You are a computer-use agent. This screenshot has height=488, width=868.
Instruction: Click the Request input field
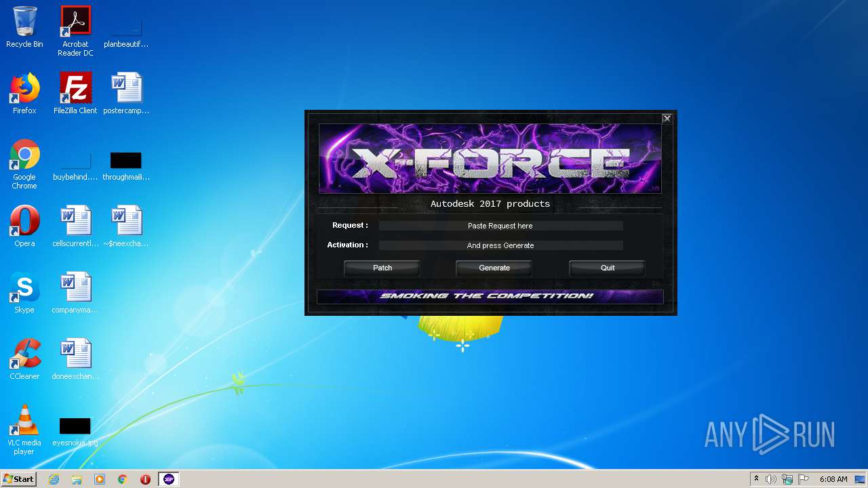(x=500, y=226)
